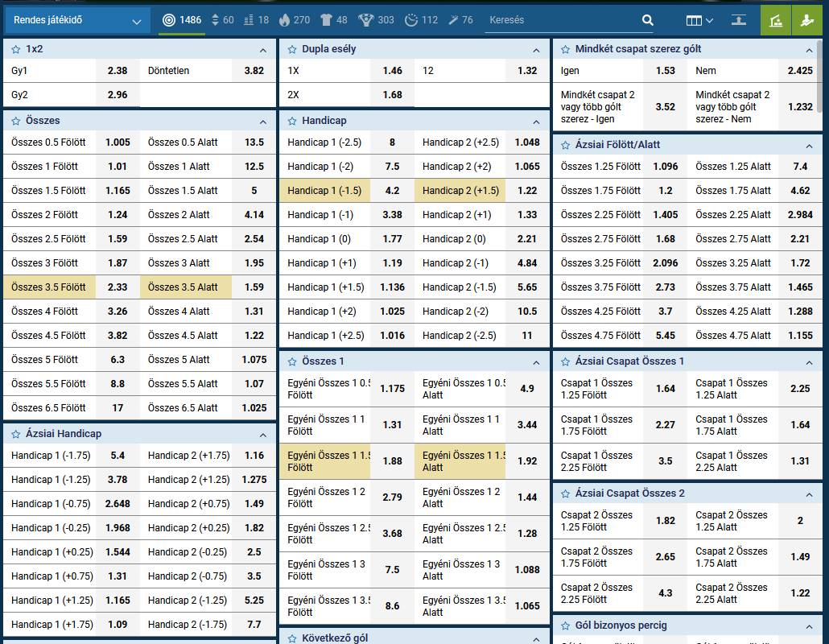Select the stopwatch icon filter showing 112

click(x=421, y=20)
